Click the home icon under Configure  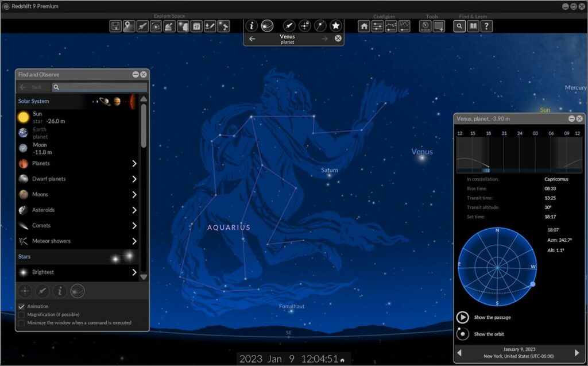click(365, 26)
